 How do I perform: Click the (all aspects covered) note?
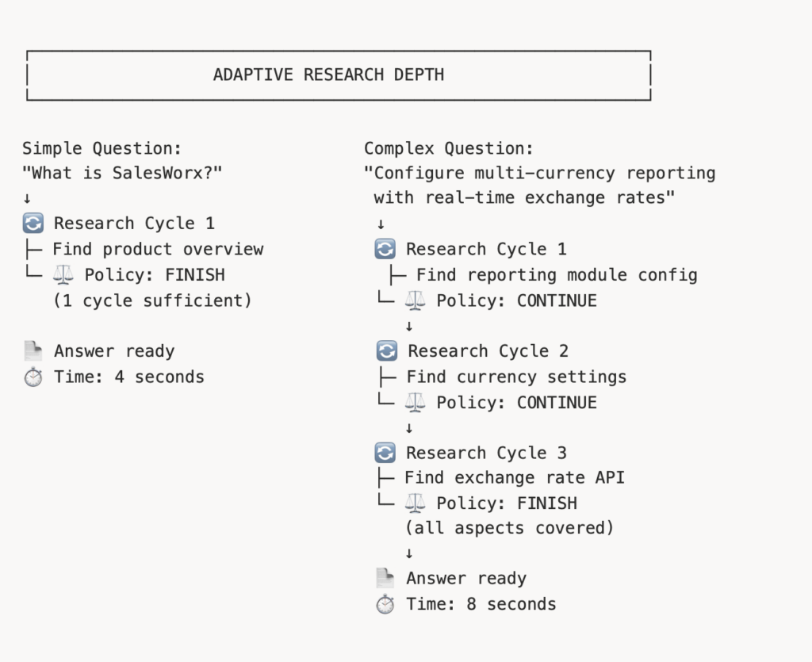(x=510, y=527)
